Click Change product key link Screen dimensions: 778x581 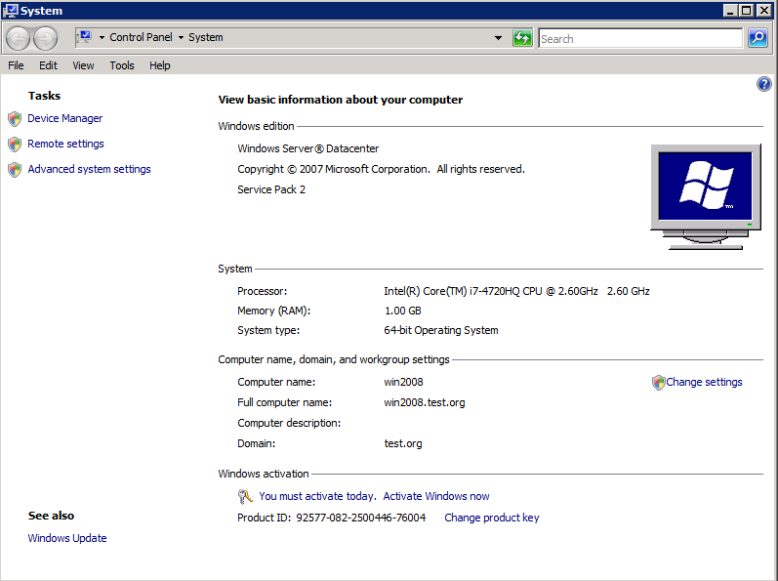pos(492,517)
